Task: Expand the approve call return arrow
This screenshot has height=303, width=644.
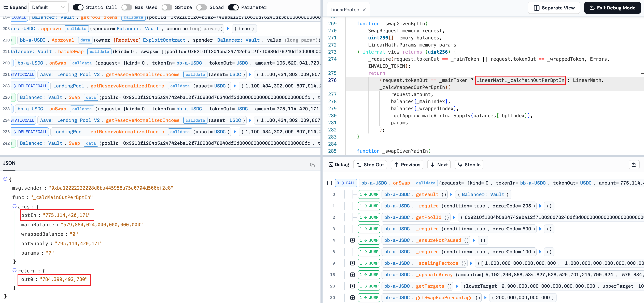Action: [228, 29]
